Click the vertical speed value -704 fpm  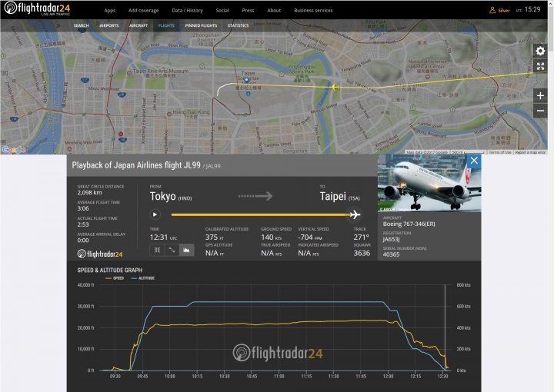coord(310,238)
